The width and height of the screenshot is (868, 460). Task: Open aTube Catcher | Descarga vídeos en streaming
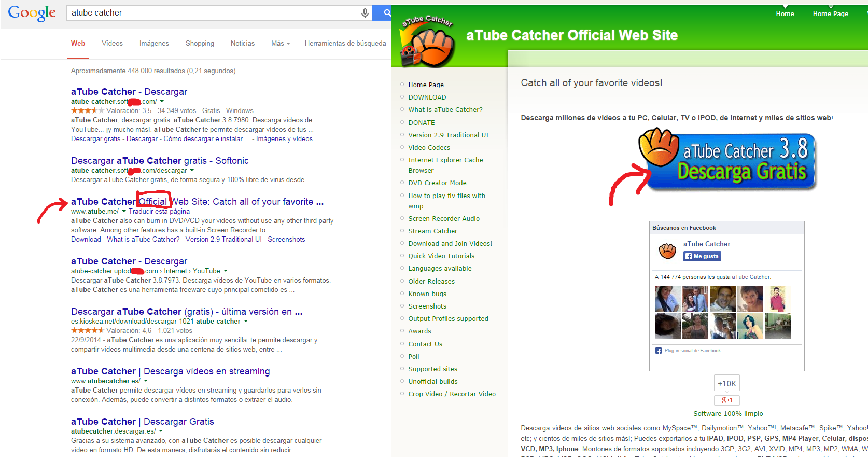(x=171, y=371)
